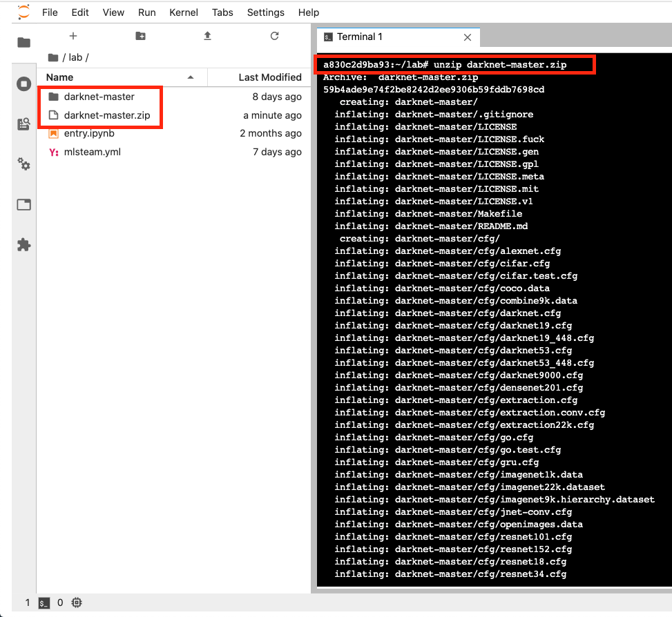
Task: Click the notebook icon of entry.ipynb
Action: point(53,134)
